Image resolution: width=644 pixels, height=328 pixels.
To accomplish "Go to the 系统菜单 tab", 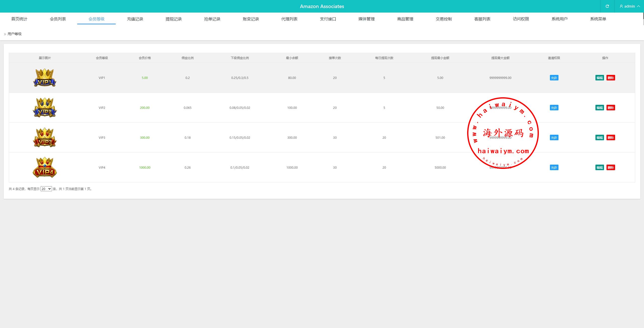I will coord(598,19).
